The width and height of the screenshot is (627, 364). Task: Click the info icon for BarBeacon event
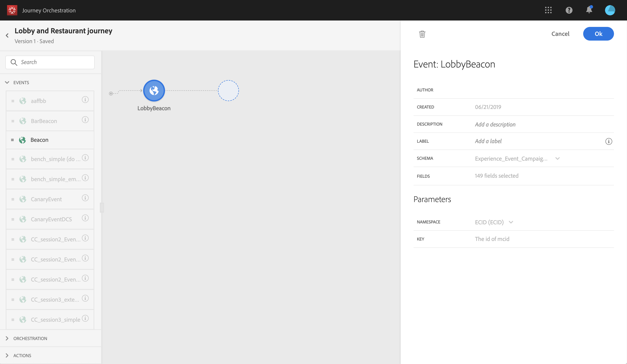pyautogui.click(x=85, y=120)
